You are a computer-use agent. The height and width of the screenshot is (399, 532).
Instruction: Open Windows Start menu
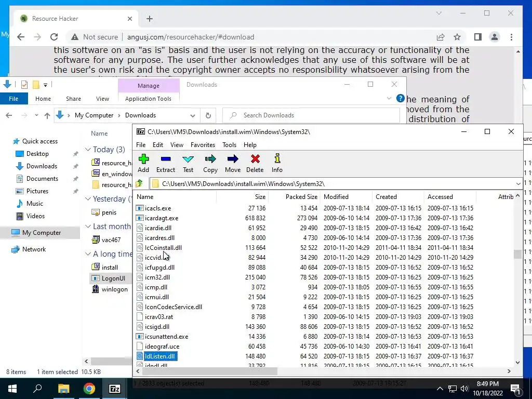(x=12, y=389)
